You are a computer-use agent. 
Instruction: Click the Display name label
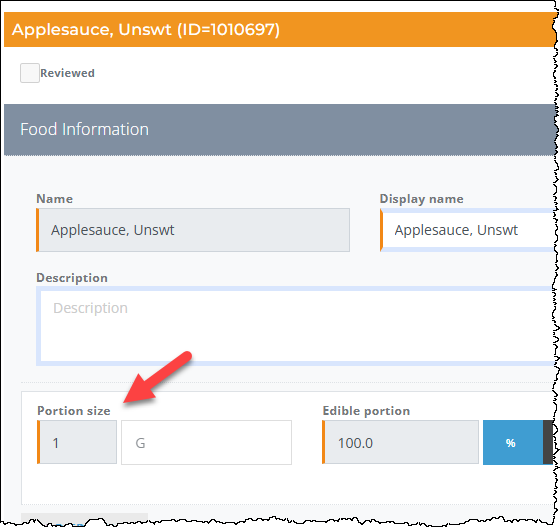click(421, 199)
